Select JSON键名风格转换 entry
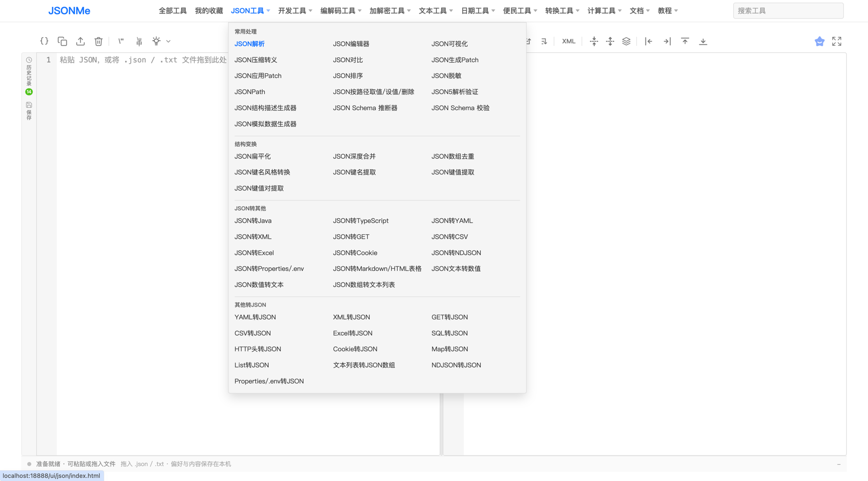The image size is (868, 481). [262, 172]
